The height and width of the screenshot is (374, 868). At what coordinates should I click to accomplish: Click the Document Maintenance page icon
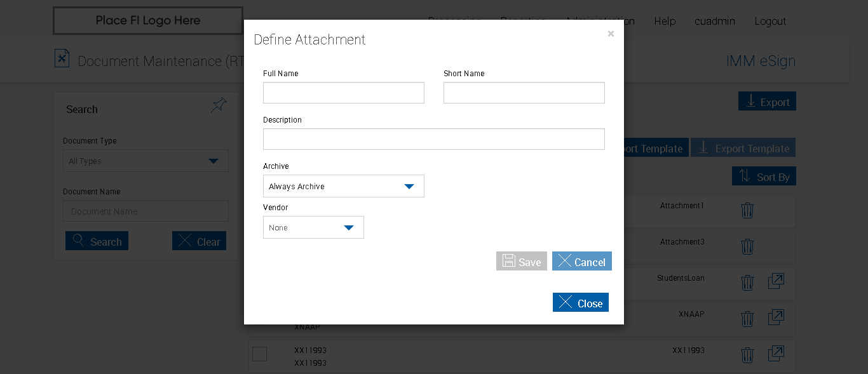tap(62, 58)
